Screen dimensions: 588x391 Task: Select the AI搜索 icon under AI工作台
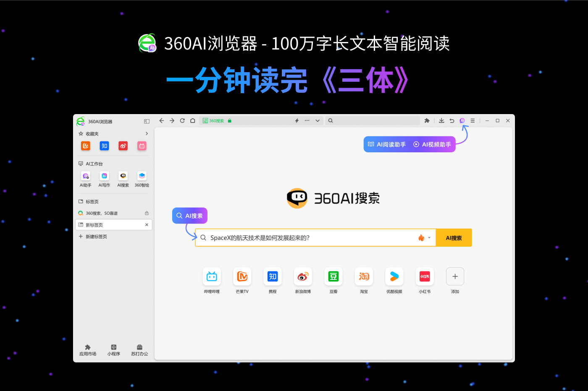pyautogui.click(x=123, y=176)
